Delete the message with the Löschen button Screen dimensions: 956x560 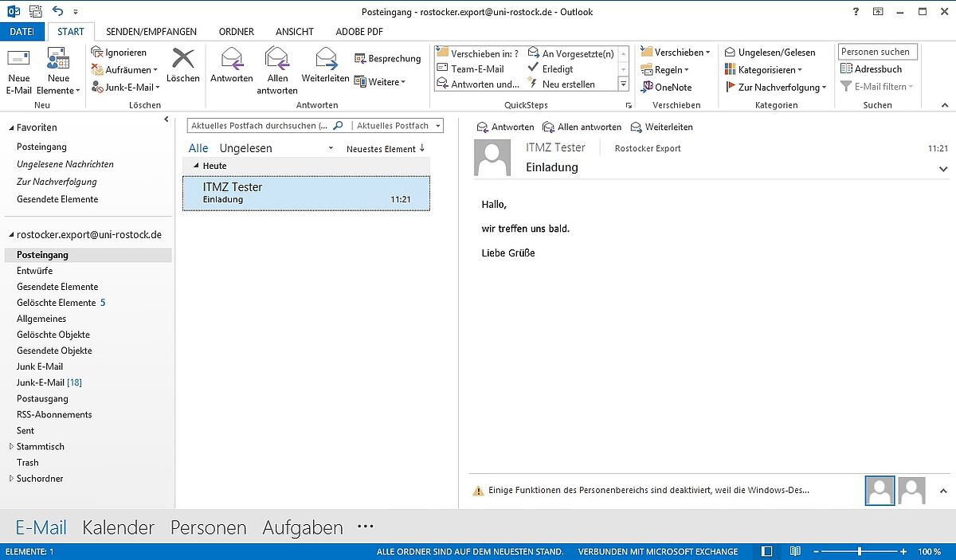tap(183, 65)
